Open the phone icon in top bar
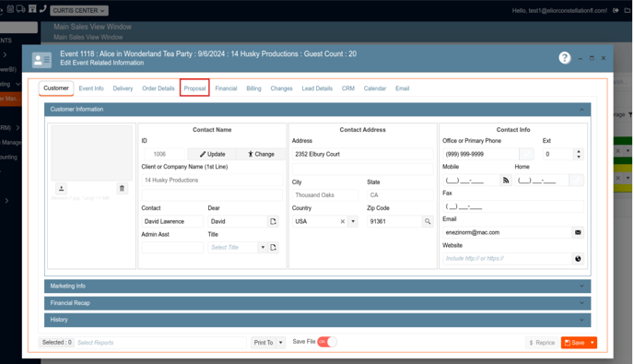Viewport: 634px width, 364px height. click(43, 9)
